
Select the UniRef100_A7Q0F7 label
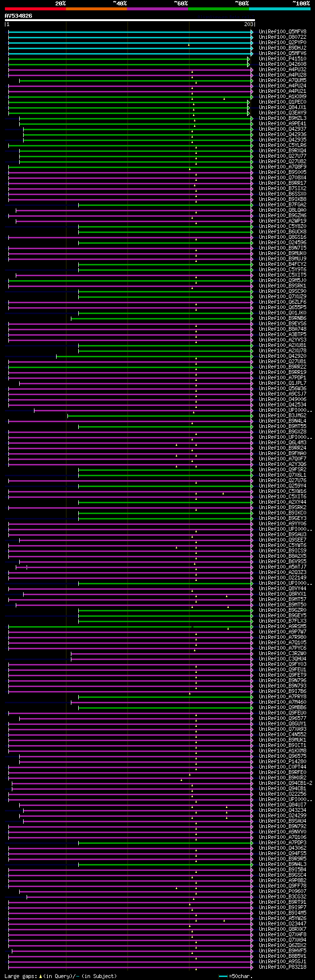[x=283, y=459]
